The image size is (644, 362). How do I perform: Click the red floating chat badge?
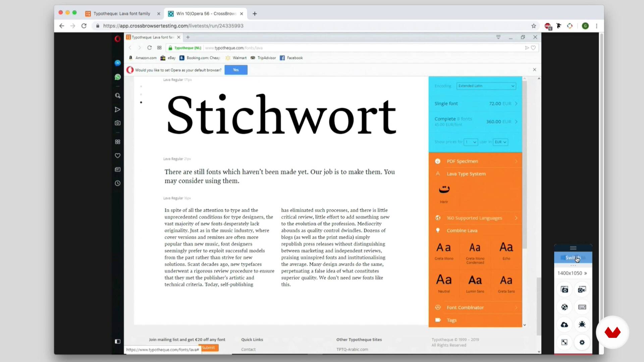click(x=612, y=332)
